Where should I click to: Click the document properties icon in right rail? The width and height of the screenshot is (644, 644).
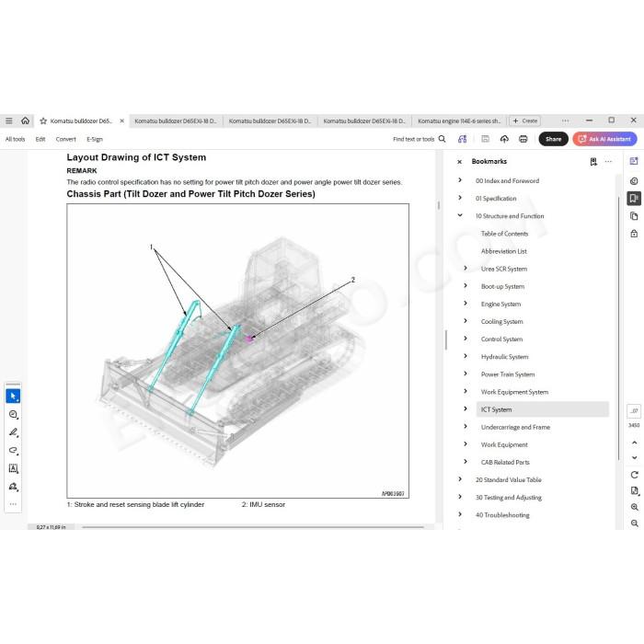point(634,490)
